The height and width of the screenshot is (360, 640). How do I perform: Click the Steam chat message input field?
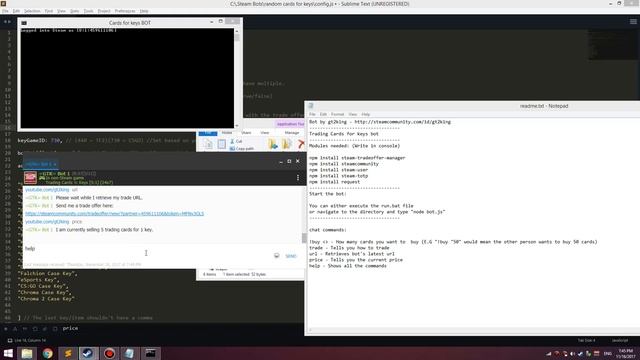click(x=147, y=253)
